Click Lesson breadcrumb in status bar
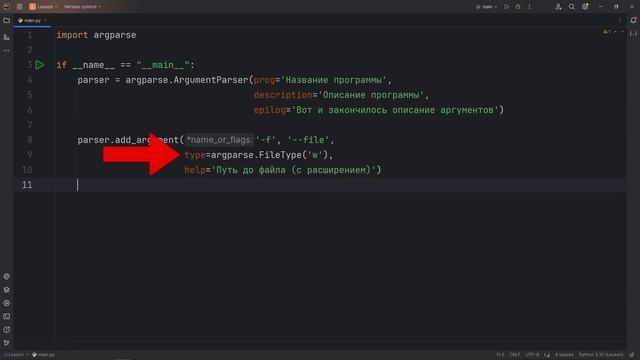Screen dimensions: 640x360 click(x=14, y=355)
